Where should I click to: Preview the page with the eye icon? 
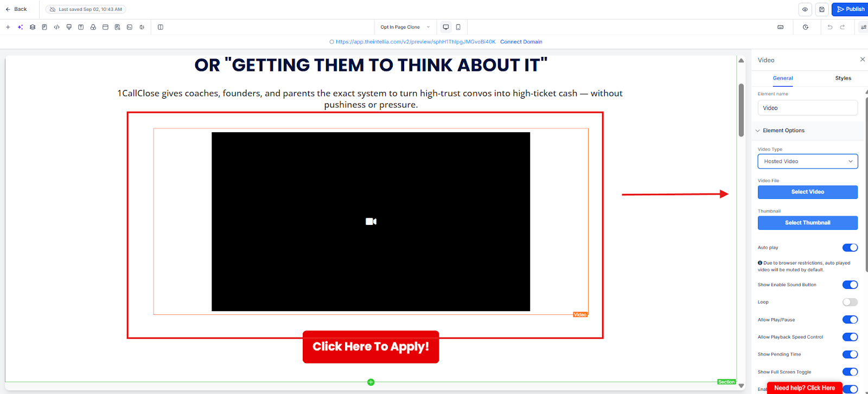tap(805, 9)
